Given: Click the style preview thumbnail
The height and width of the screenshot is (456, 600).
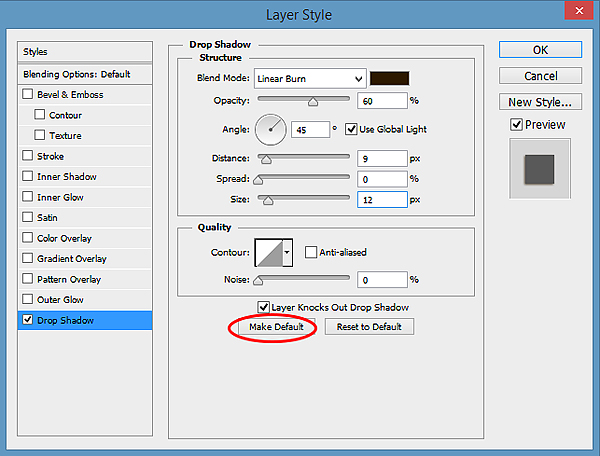Looking at the screenshot, I should click(540, 168).
